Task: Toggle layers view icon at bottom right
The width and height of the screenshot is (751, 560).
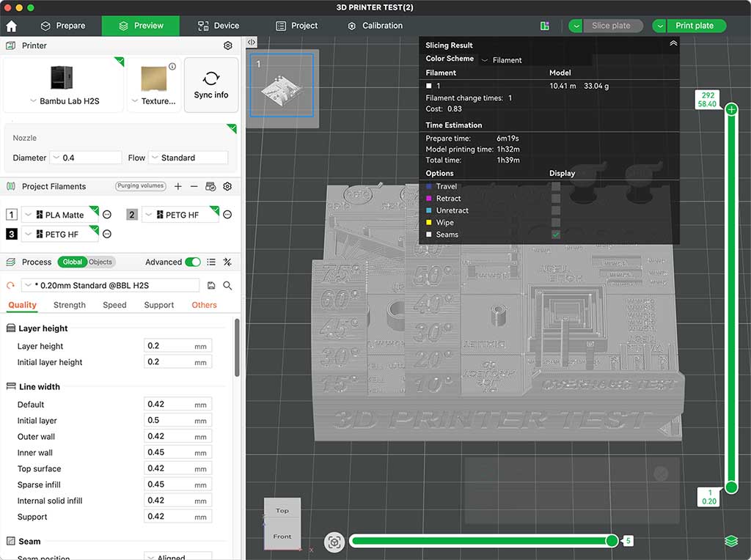Action: (x=731, y=541)
